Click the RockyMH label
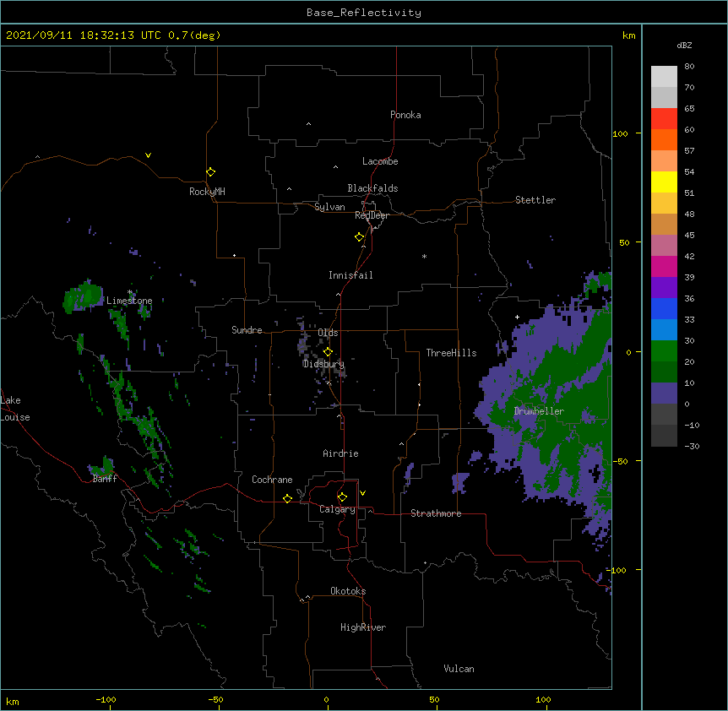This screenshot has height=711, width=728. pyautogui.click(x=207, y=192)
